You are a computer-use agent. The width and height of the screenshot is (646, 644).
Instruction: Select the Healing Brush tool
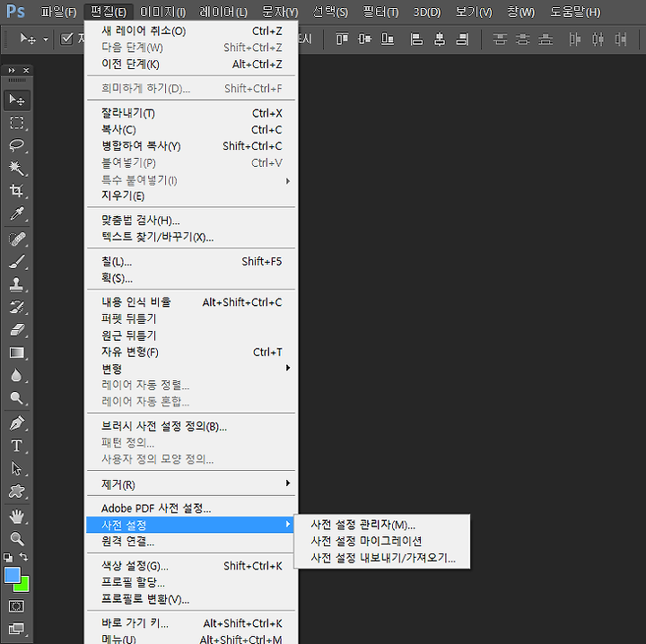(x=17, y=239)
